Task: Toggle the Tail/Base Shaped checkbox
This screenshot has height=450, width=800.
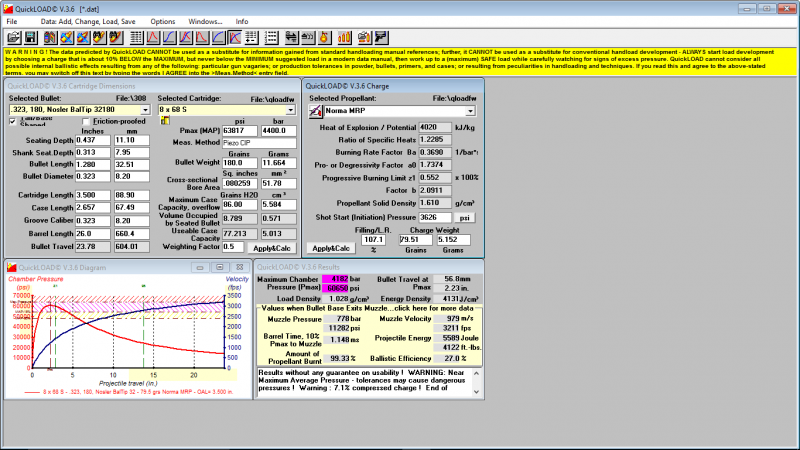Action: (13, 121)
